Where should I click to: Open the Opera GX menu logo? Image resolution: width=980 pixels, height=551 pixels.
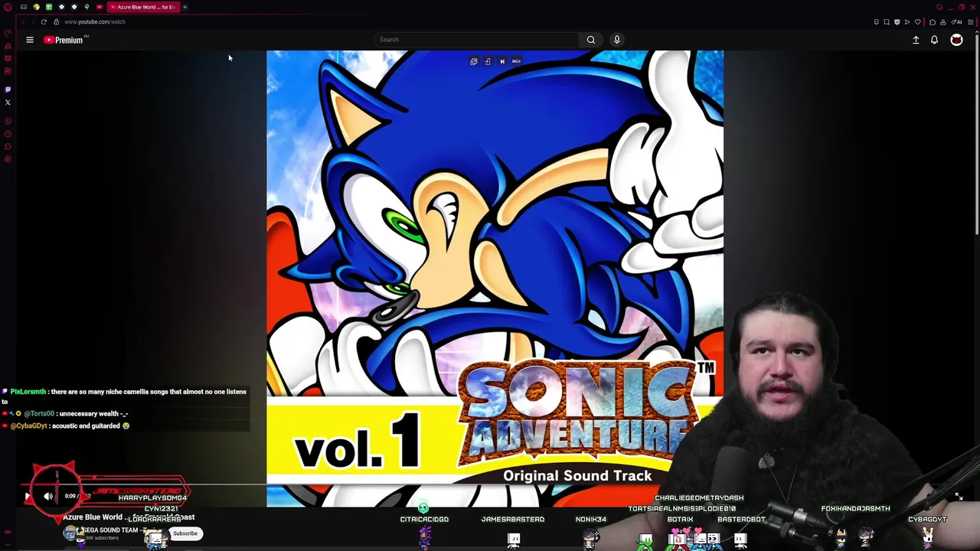point(8,7)
